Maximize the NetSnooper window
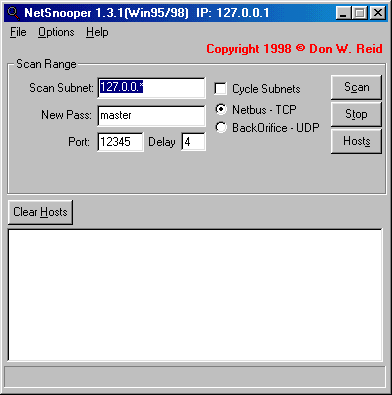Viewport: 392px width, 395px height. 360,13
